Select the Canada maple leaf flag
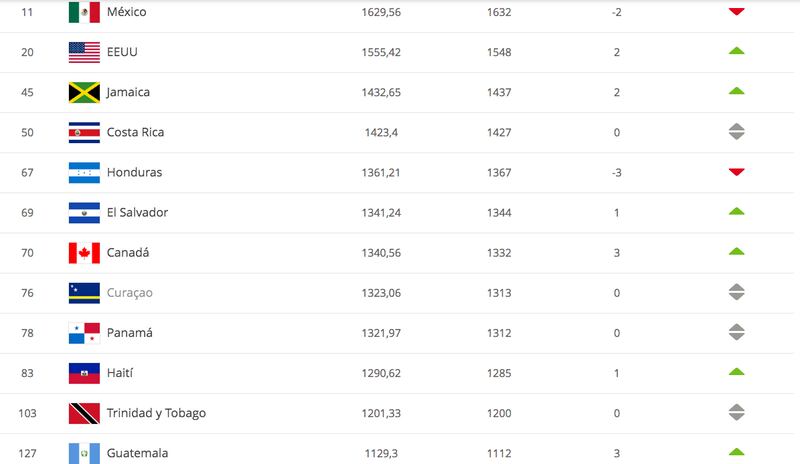The width and height of the screenshot is (800, 464). tap(84, 253)
